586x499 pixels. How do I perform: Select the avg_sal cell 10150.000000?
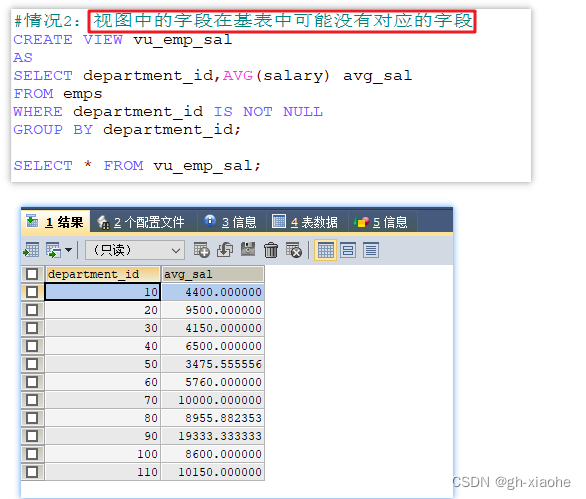[x=213, y=472]
